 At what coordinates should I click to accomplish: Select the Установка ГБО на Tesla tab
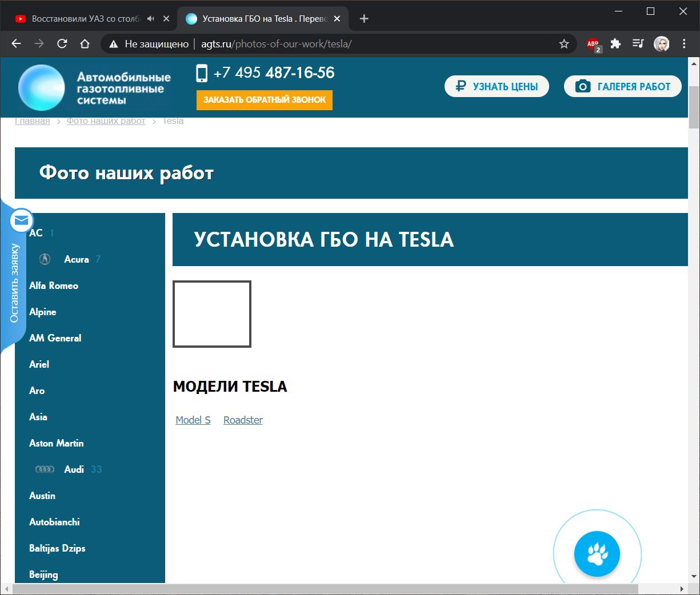click(263, 19)
